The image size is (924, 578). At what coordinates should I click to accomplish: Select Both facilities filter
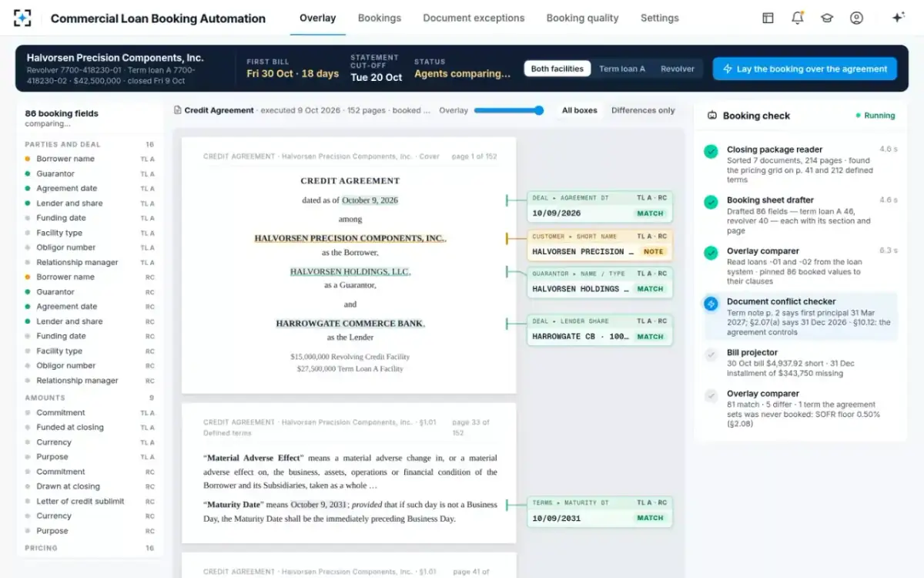[x=557, y=69]
